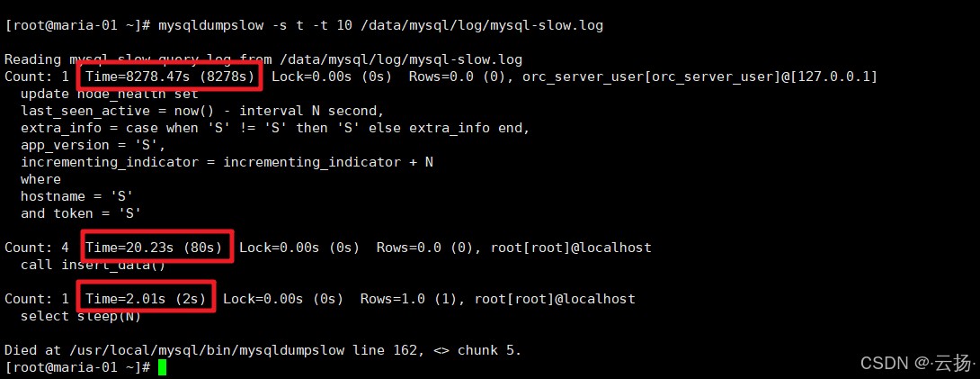Viewport: 980px width, 379px height.
Task: Click the green terminal cursor block
Action: point(163,367)
